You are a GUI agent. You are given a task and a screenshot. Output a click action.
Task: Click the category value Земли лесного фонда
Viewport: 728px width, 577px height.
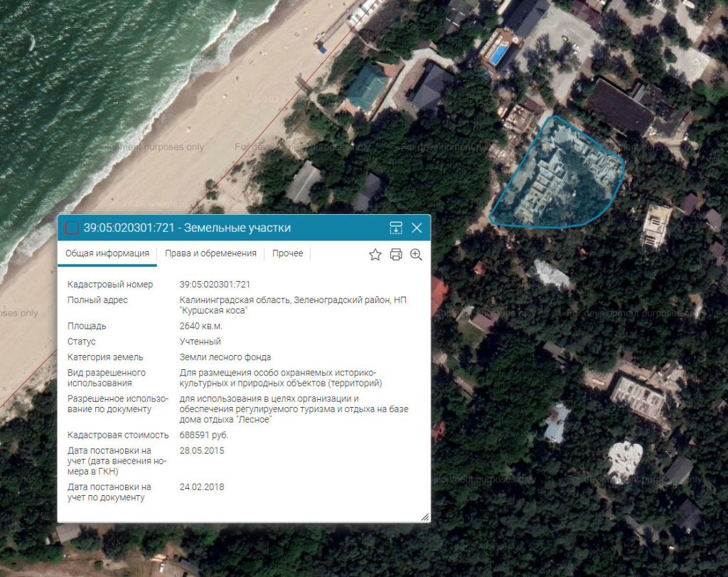click(225, 357)
